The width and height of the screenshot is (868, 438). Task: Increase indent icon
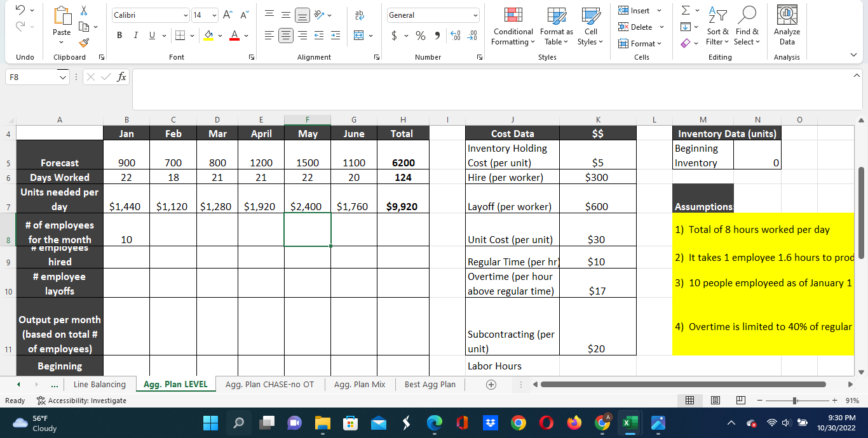(x=336, y=35)
